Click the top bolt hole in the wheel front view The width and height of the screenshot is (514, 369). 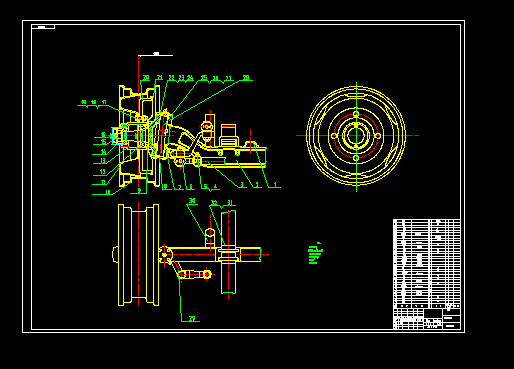[x=356, y=114]
